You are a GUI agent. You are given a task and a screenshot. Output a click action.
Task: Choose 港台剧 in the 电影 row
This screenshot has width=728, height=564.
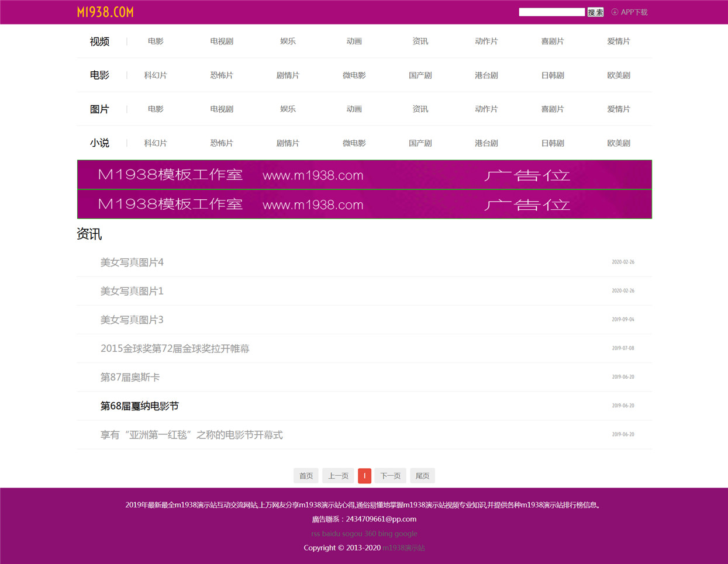tap(486, 75)
